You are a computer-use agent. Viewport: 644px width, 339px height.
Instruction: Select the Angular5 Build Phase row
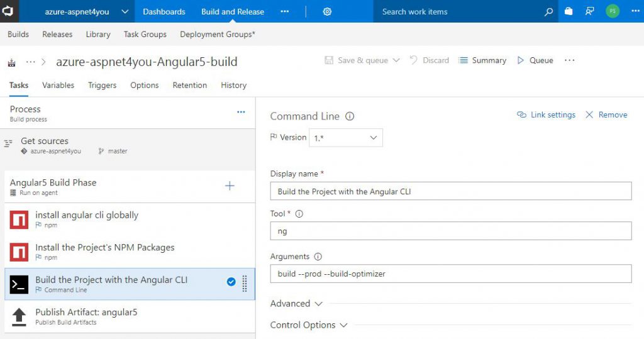[x=130, y=187]
